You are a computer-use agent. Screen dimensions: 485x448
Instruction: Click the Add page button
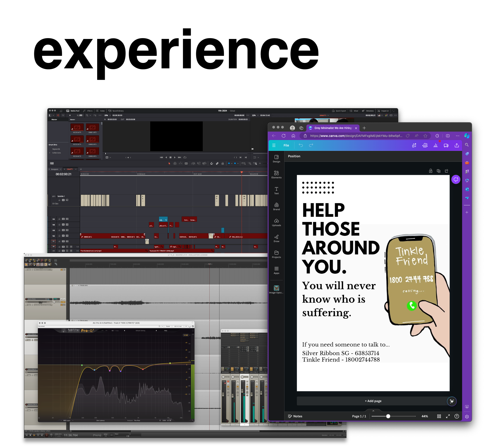click(x=373, y=401)
